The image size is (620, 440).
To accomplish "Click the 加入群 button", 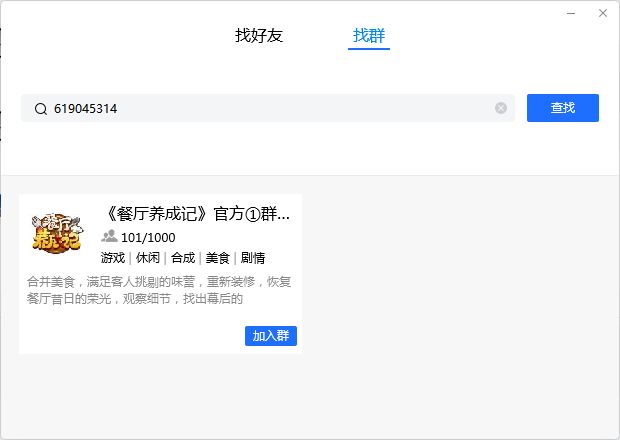I will pos(271,336).
